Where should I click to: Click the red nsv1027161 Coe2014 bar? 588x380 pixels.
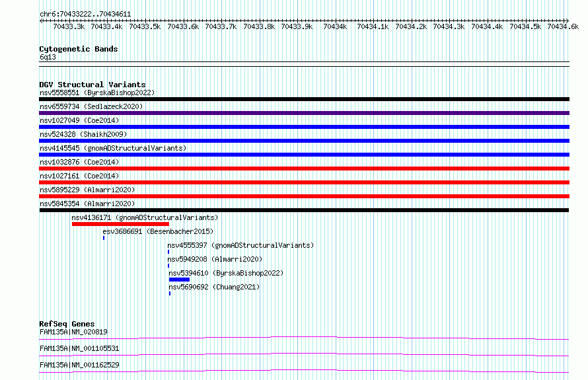[x=304, y=182]
